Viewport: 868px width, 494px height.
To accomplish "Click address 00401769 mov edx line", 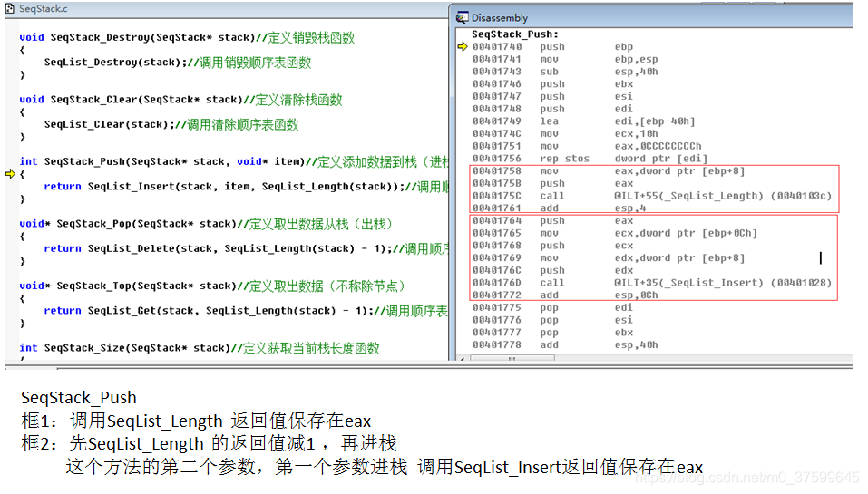I will pyautogui.click(x=609, y=258).
